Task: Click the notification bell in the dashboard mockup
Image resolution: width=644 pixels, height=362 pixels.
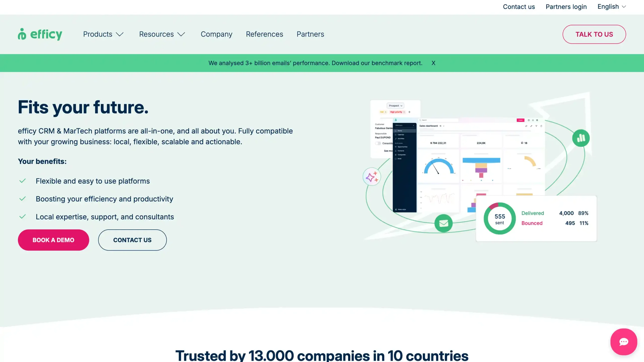Action: click(533, 120)
